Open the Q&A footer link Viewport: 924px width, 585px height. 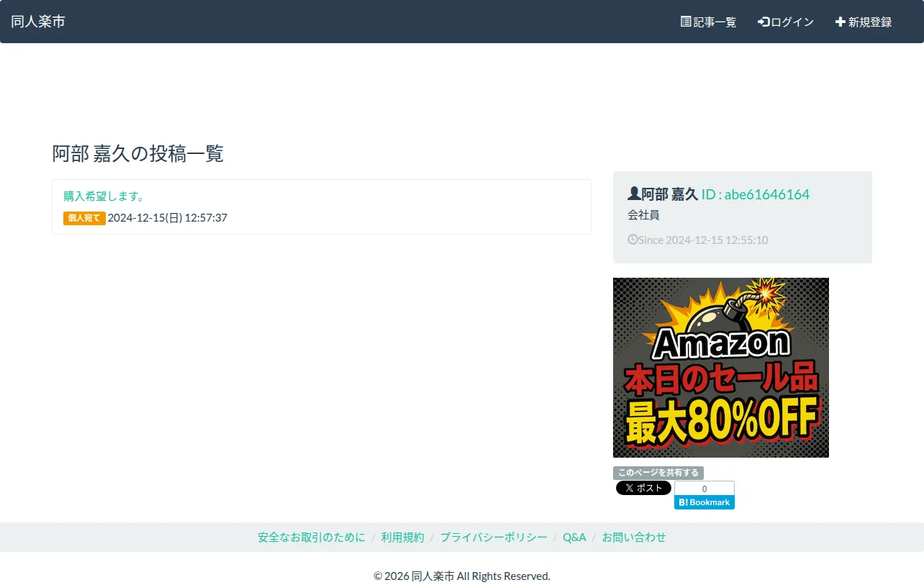574,538
